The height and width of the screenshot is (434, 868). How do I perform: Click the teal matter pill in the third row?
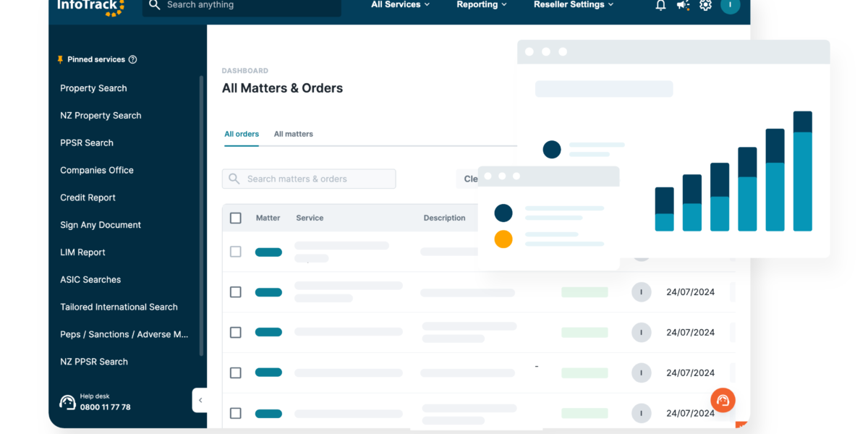pyautogui.click(x=268, y=332)
